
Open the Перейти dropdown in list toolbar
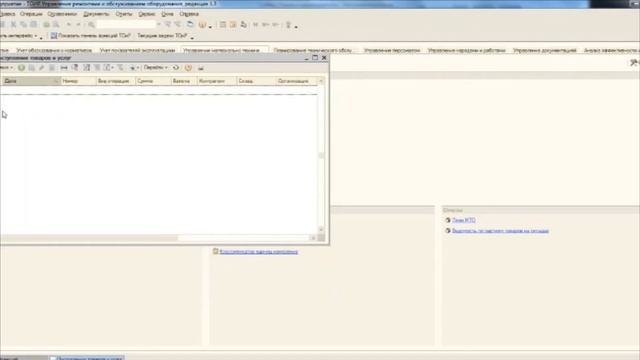[156, 68]
